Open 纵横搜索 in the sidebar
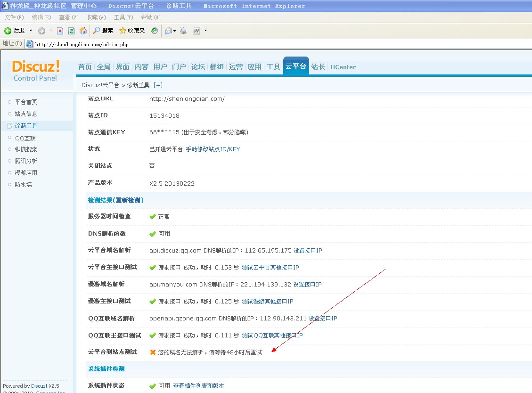Image resolution: width=532 pixels, height=393 pixels. [26, 149]
